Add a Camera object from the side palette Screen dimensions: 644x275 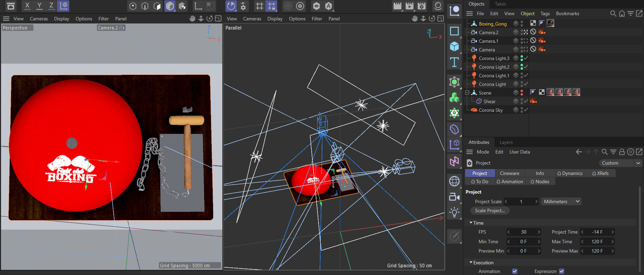(x=454, y=197)
